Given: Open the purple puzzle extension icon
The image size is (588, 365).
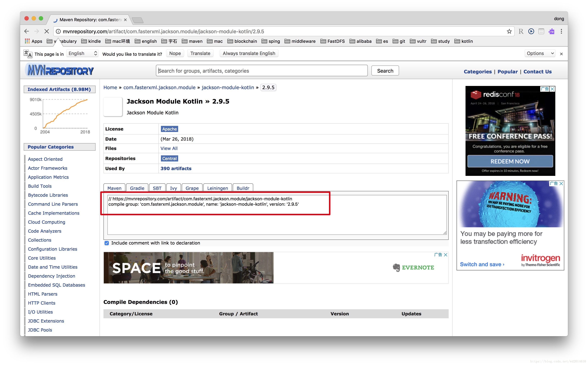Looking at the screenshot, I should click(551, 31).
